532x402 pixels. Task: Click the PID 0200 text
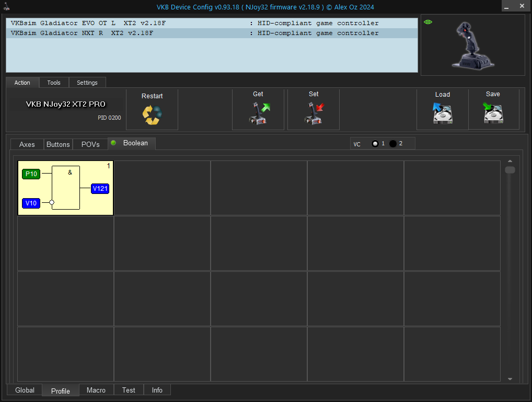109,118
